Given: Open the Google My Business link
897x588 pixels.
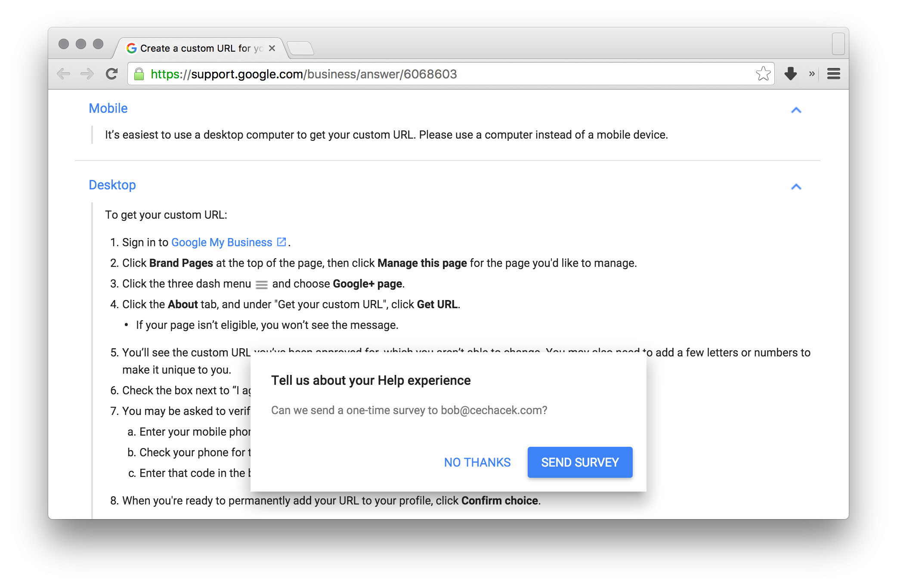Looking at the screenshot, I should [222, 242].
